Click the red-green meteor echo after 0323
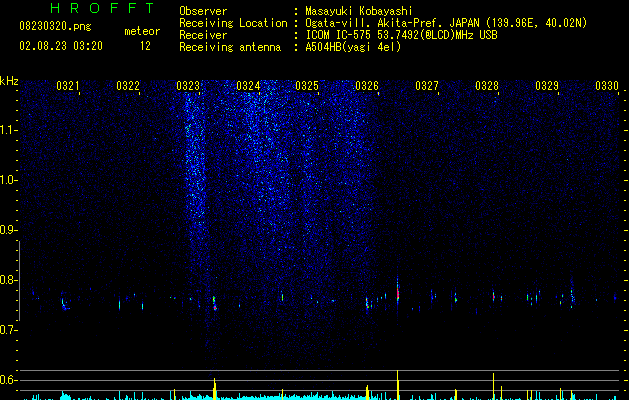This screenshot has height=400, width=629. pyautogui.click(x=215, y=303)
